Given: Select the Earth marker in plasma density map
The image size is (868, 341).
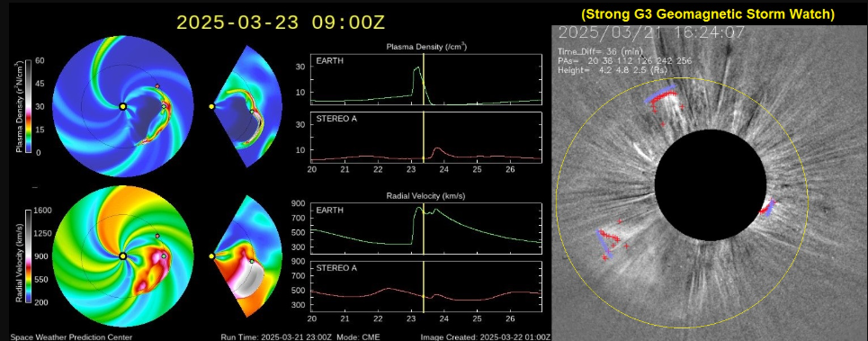Looking at the screenshot, I should coord(164,106).
